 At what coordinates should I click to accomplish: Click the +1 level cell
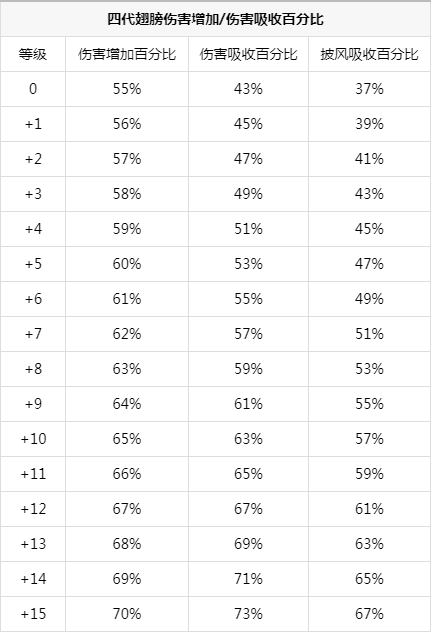point(33,124)
